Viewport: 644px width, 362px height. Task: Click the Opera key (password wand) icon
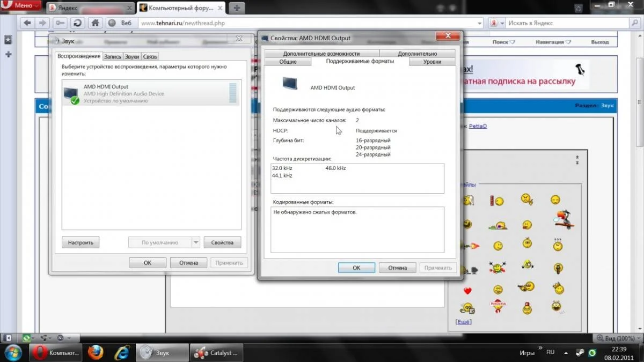[x=60, y=23]
